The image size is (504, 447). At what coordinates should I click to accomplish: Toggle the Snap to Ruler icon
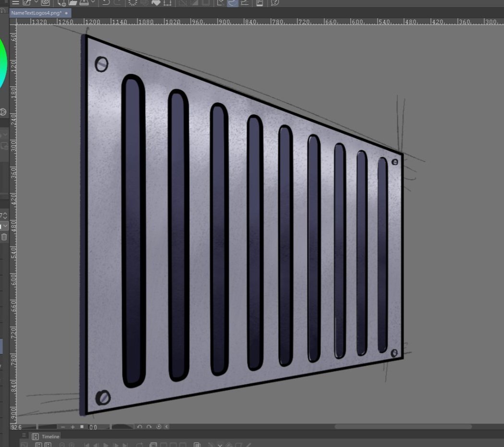coord(221,2)
